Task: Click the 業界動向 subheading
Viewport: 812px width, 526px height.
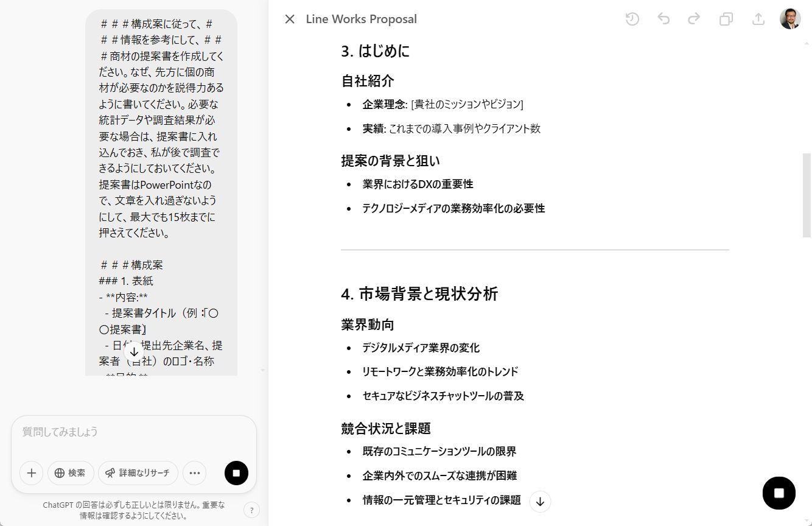Action: coord(368,324)
